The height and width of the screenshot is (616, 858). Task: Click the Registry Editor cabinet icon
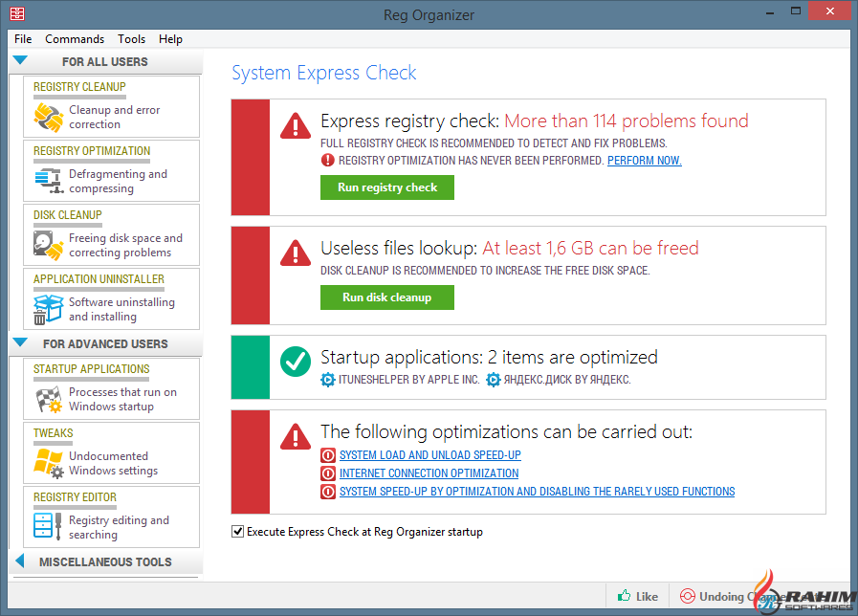pyautogui.click(x=47, y=526)
